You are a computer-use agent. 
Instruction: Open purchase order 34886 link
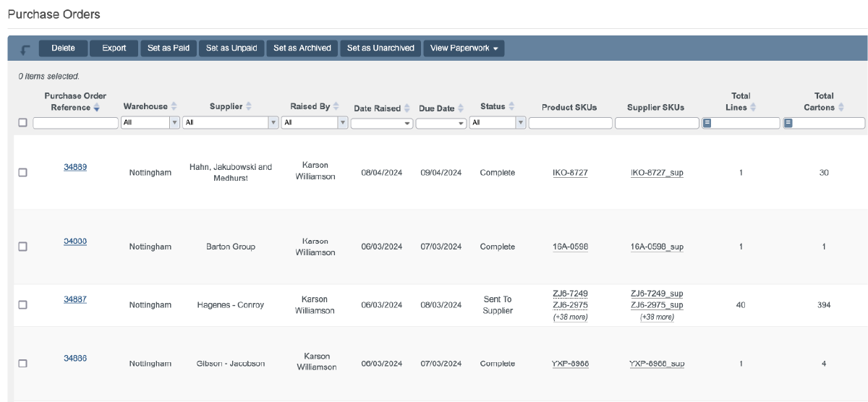point(75,358)
